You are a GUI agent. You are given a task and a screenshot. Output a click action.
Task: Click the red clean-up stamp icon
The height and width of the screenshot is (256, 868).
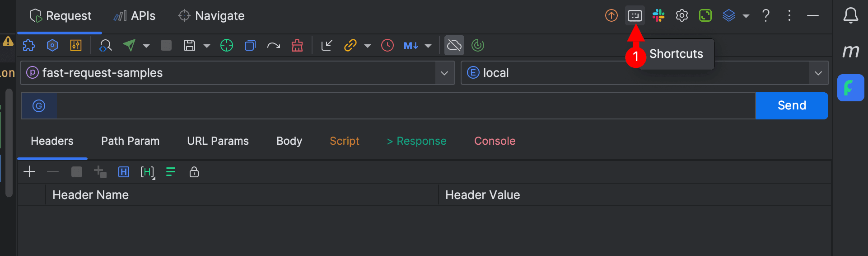tap(297, 46)
